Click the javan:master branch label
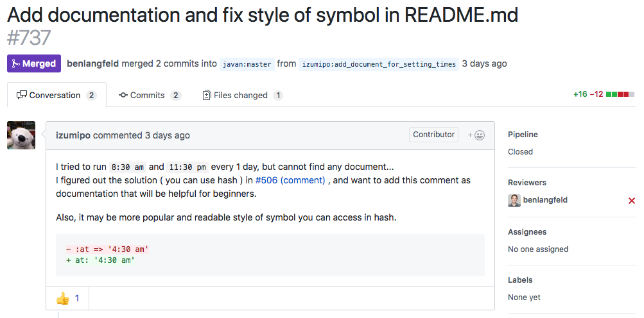Screen dimensions: 644x318 tap(247, 64)
